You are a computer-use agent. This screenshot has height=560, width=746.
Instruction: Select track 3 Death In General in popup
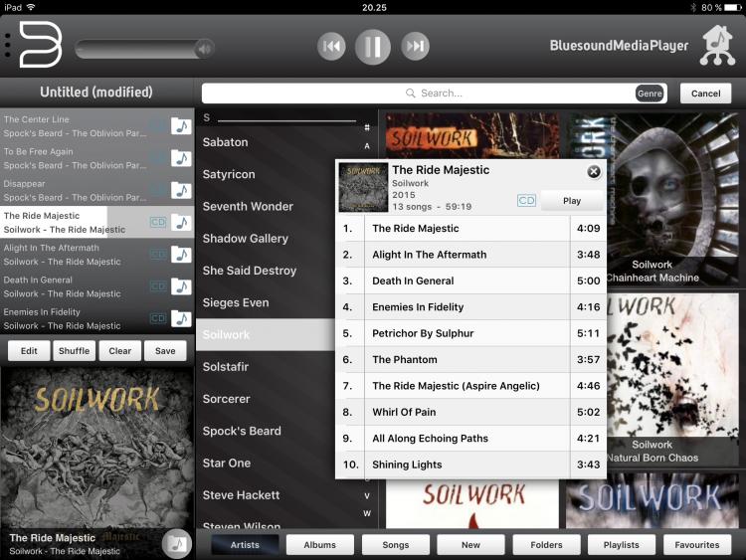click(x=471, y=280)
